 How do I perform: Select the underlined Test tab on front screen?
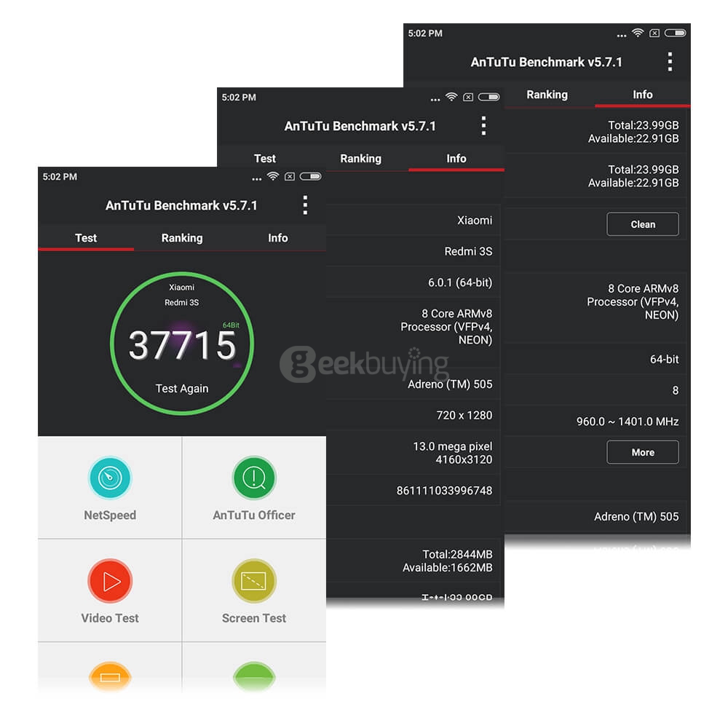click(x=86, y=238)
